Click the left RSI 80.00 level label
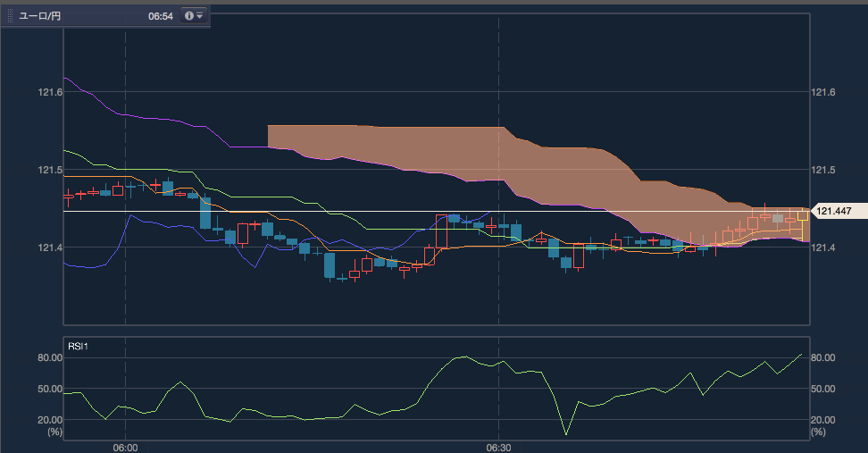 (50, 357)
